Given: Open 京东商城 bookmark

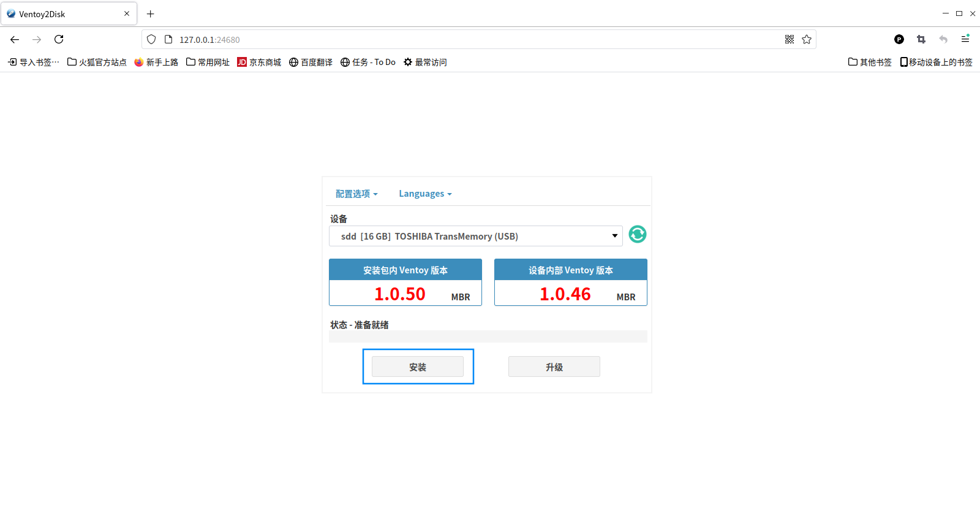Looking at the screenshot, I should point(259,62).
